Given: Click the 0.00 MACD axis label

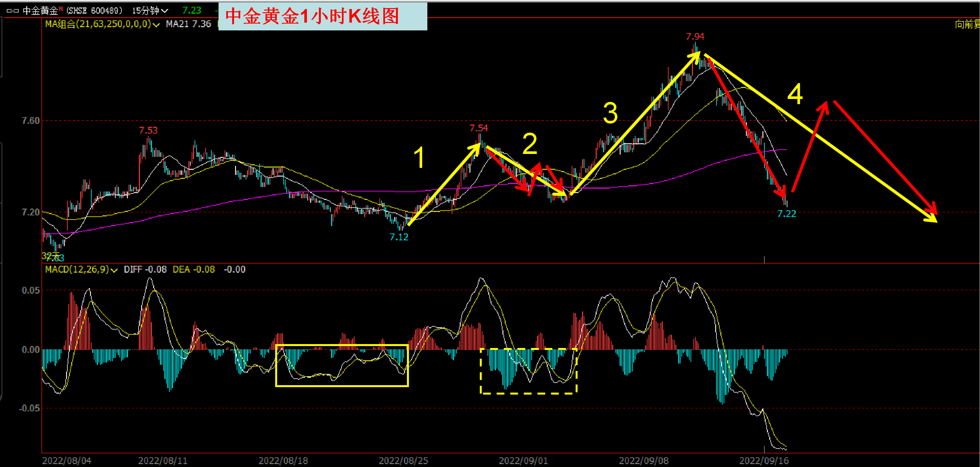Looking at the screenshot, I should pyautogui.click(x=30, y=350).
